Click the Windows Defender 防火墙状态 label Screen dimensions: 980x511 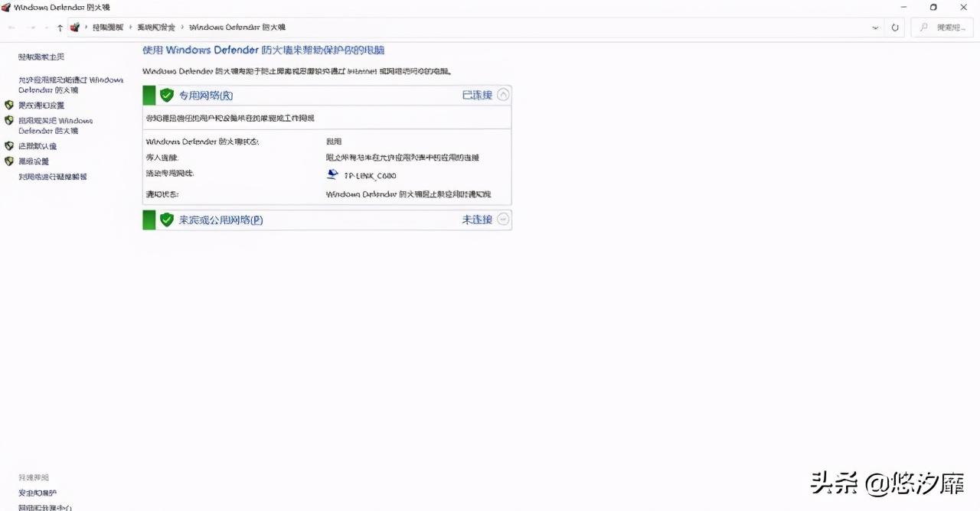point(202,142)
